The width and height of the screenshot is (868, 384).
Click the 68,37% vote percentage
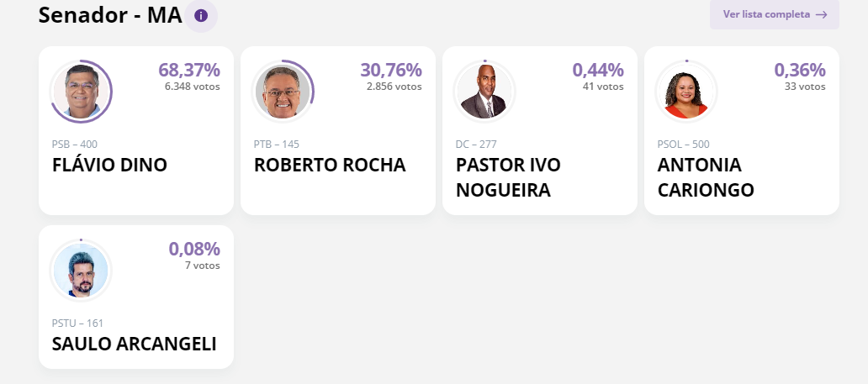point(188,70)
